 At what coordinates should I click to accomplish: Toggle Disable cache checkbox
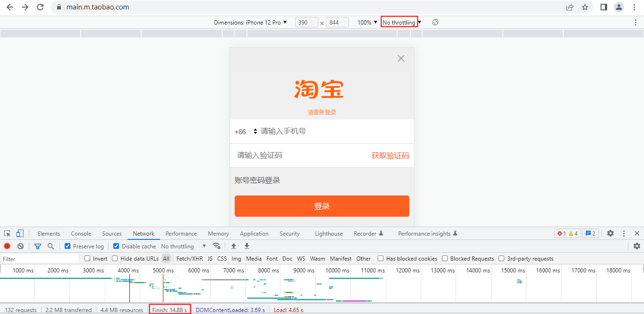pyautogui.click(x=116, y=246)
